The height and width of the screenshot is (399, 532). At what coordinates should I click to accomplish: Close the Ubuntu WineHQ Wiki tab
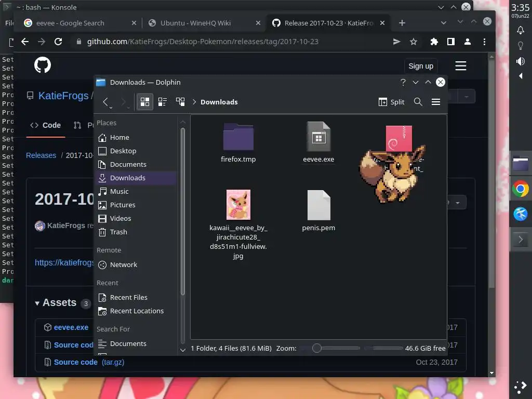click(x=258, y=23)
